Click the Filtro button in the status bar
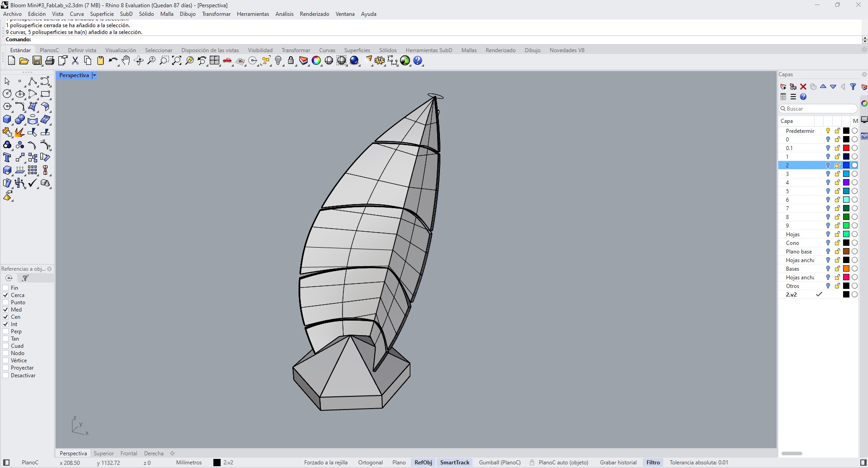This screenshot has height=468, width=868. click(x=653, y=463)
